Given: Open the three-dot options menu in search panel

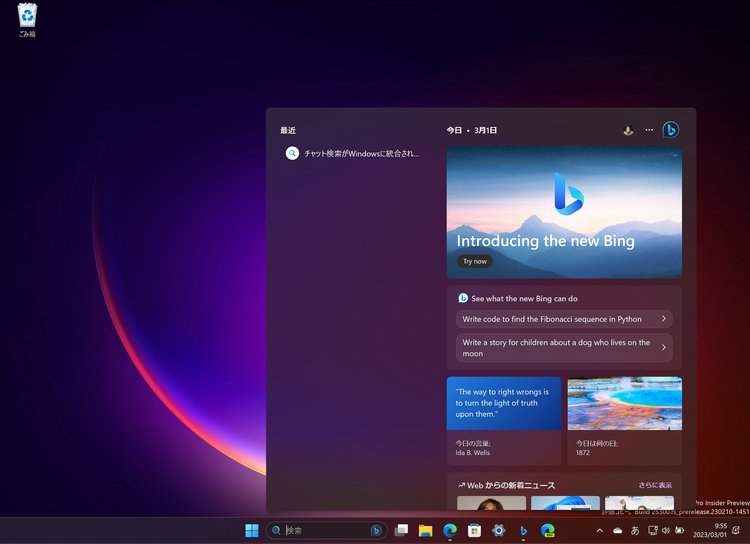Looking at the screenshot, I should pos(649,130).
